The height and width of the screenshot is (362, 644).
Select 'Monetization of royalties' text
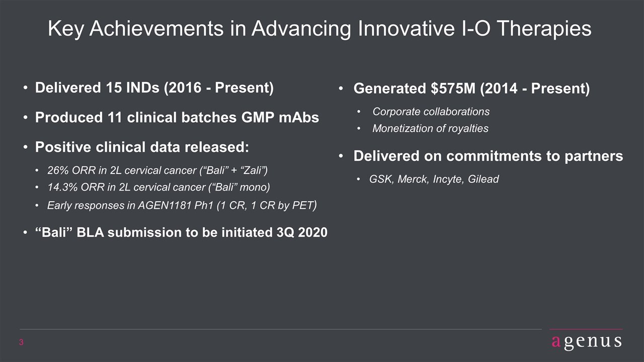click(430, 129)
